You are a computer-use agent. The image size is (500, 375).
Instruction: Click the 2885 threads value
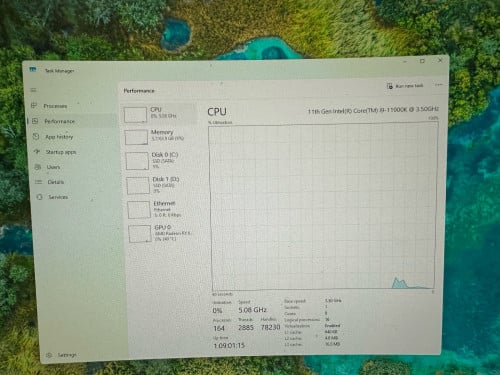tap(246, 328)
